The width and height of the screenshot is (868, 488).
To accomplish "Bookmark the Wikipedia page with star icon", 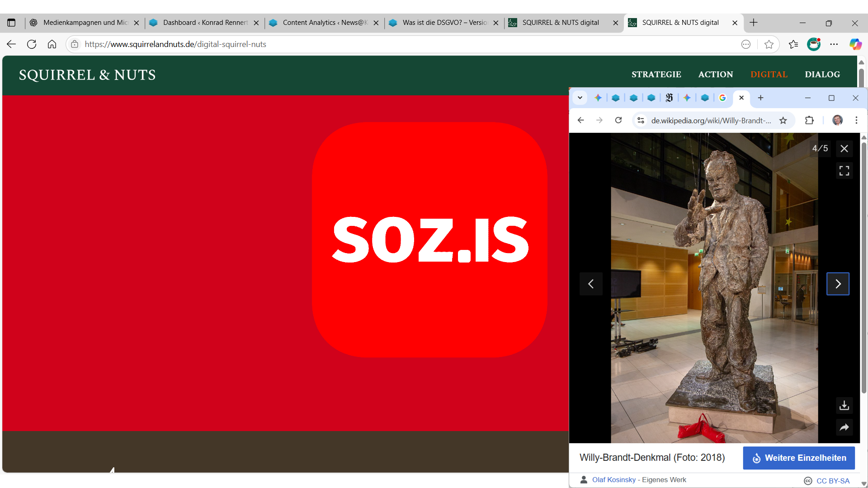I will pos(783,120).
